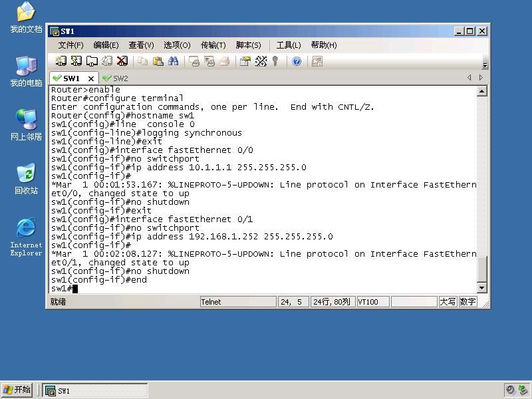Viewport: 532px width, 399px height.
Task: Click the Print Screen icon
Action: tap(194, 61)
